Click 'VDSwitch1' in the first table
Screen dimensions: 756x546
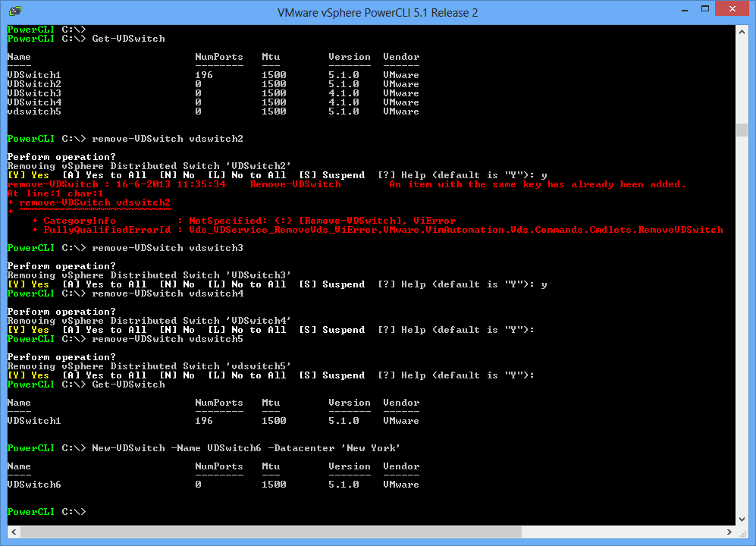34,75
